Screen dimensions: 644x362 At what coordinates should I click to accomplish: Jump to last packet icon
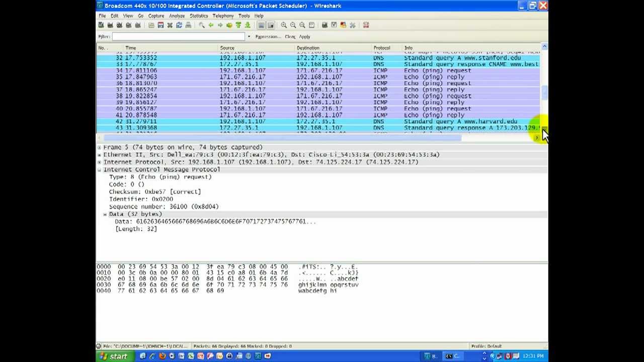(x=247, y=25)
